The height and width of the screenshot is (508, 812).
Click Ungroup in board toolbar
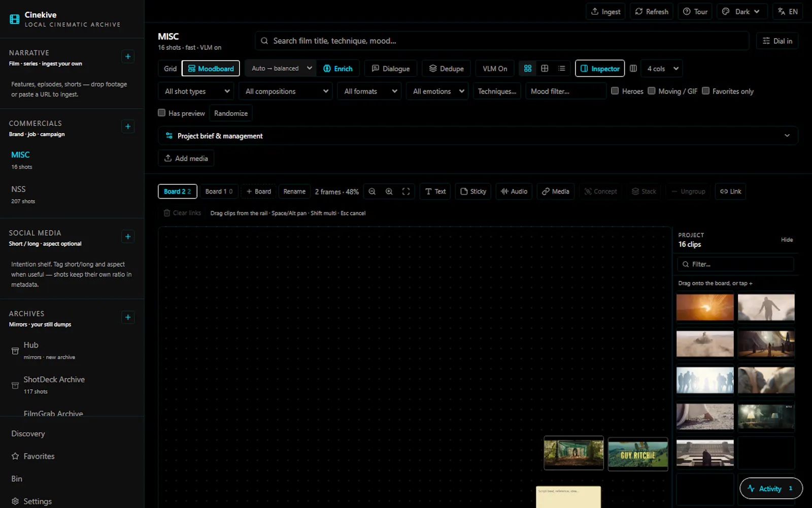pos(688,192)
